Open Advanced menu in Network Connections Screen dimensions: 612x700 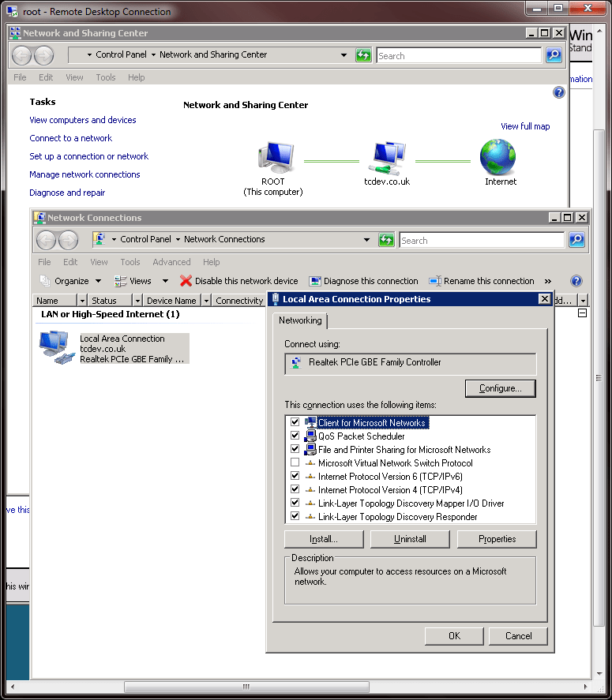[171, 262]
